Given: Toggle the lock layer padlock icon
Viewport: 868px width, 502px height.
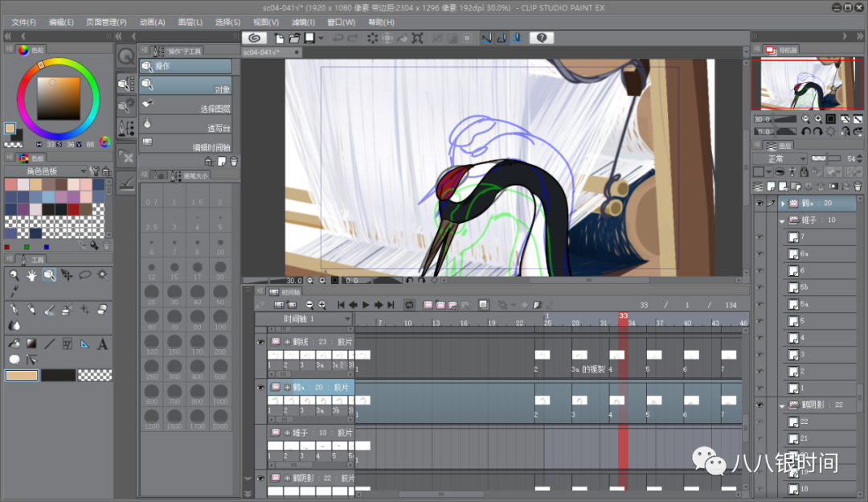Looking at the screenshot, I should (x=804, y=172).
